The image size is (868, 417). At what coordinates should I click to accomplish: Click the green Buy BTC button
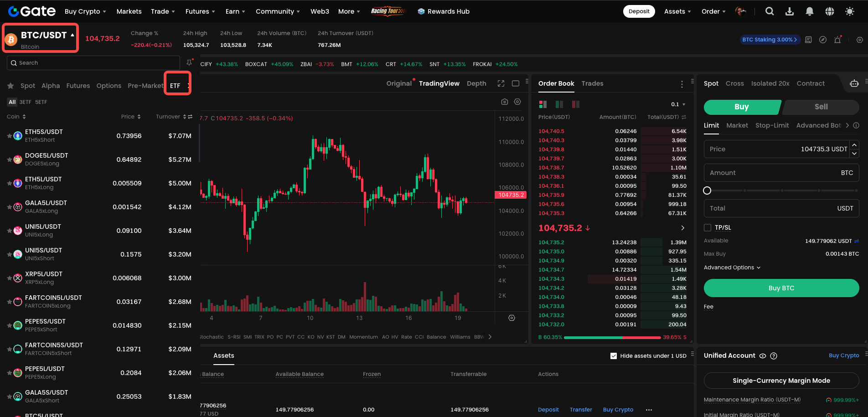(781, 288)
